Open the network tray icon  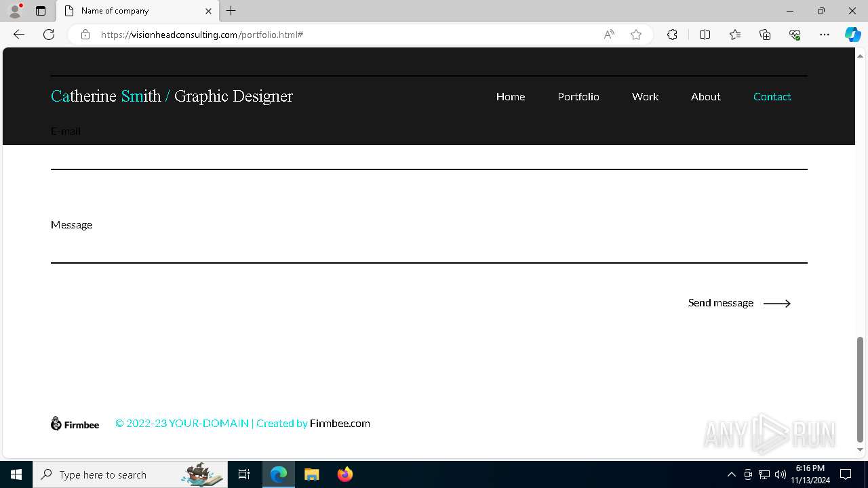tap(764, 474)
